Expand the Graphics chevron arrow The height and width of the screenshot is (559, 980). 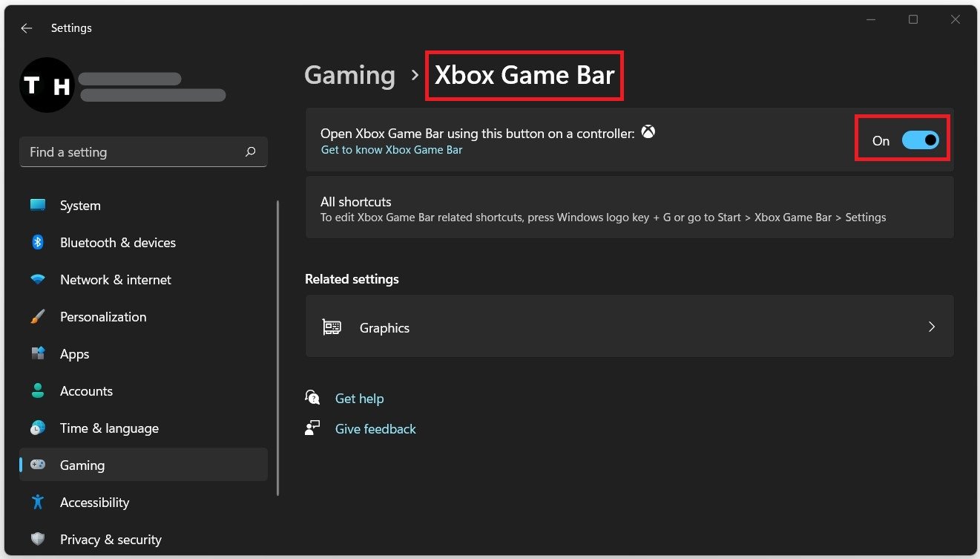[932, 327]
